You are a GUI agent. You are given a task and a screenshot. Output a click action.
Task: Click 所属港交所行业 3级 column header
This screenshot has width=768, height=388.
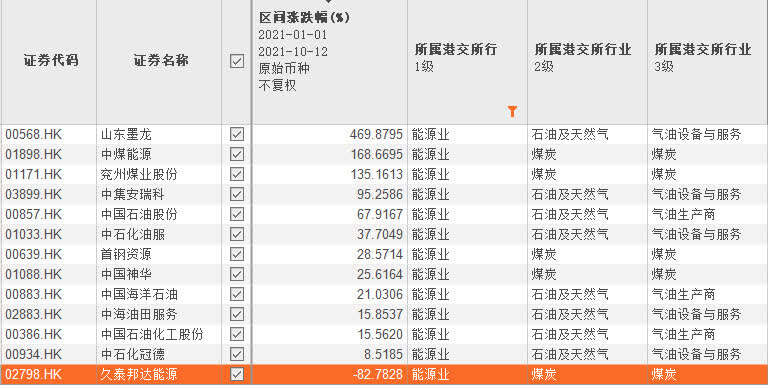pyautogui.click(x=702, y=57)
